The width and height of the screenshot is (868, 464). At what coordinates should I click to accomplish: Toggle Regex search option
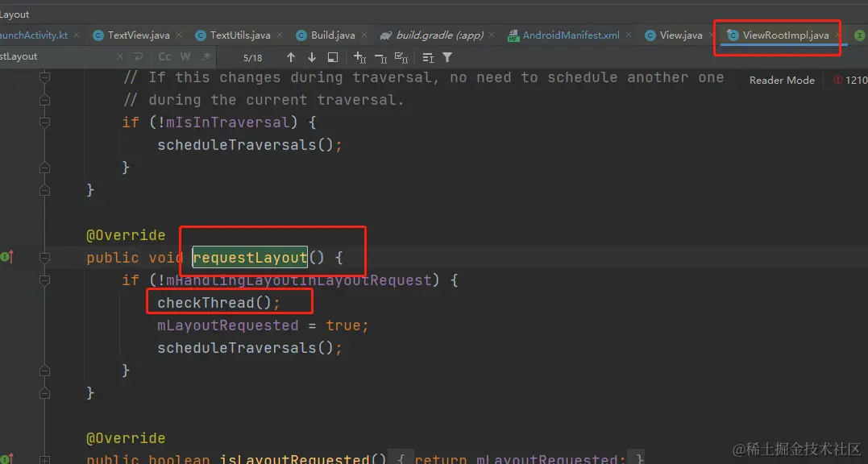point(206,56)
